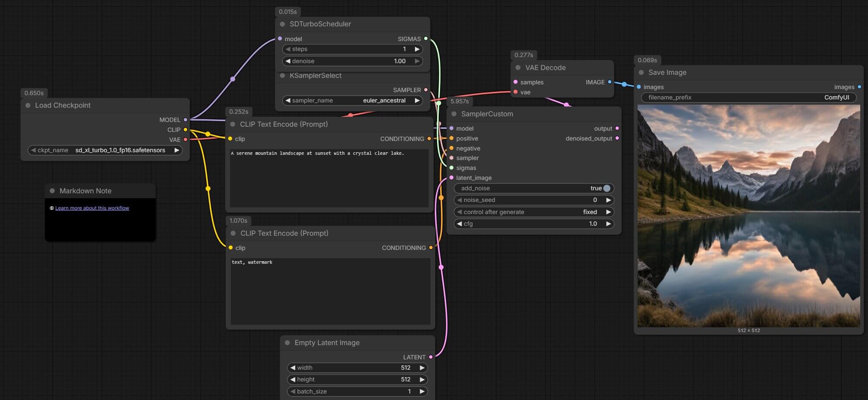
Task: Select next checkpoint with ckpt_name right arrow
Action: [x=177, y=150]
